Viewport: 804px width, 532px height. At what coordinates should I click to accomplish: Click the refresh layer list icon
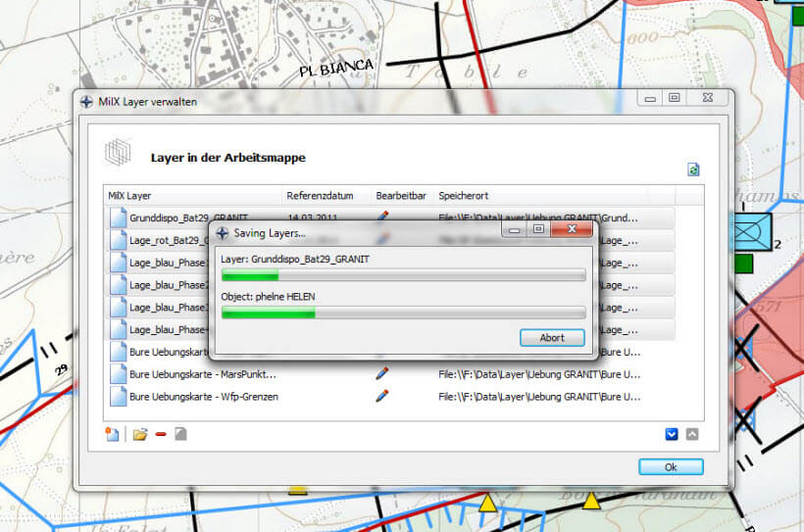click(x=693, y=169)
